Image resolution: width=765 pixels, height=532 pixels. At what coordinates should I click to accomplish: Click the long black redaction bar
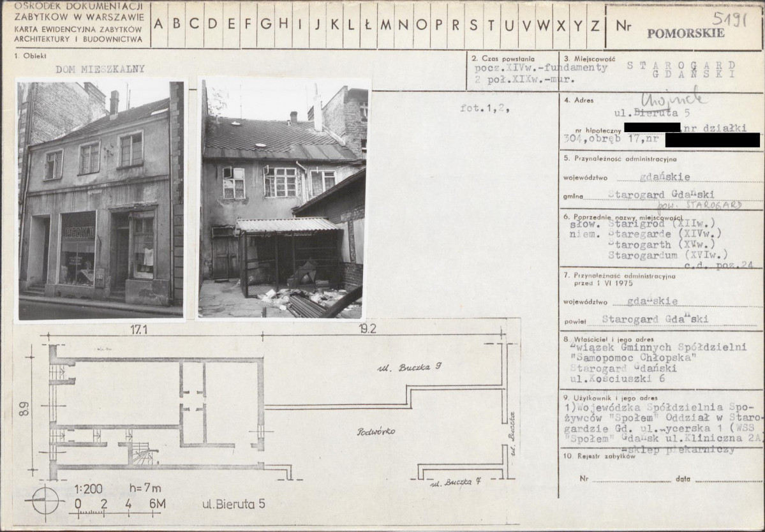[711, 140]
